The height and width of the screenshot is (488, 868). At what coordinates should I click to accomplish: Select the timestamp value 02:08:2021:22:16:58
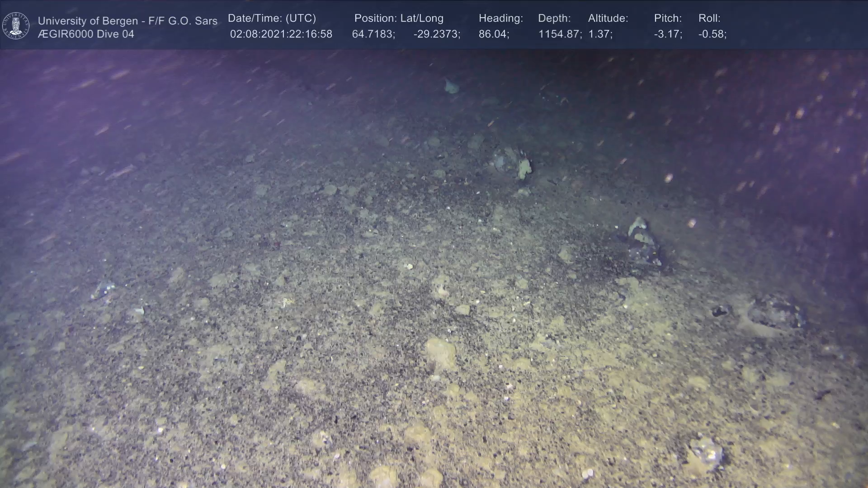pos(281,34)
